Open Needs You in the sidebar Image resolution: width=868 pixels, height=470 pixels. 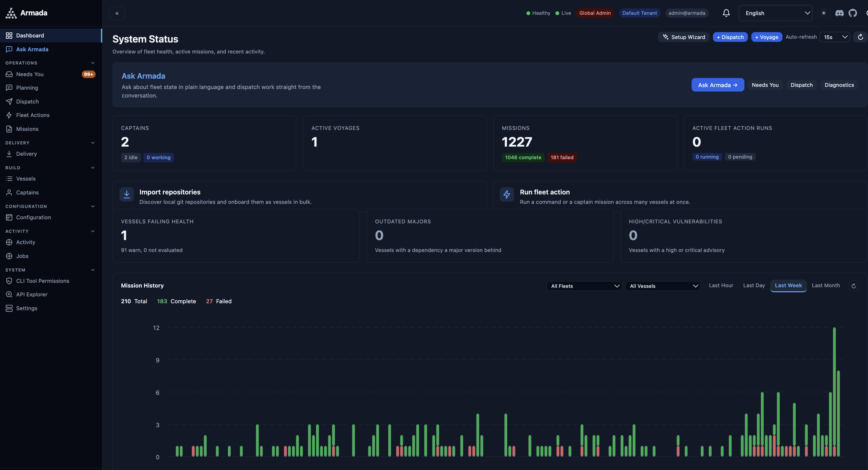[51, 74]
